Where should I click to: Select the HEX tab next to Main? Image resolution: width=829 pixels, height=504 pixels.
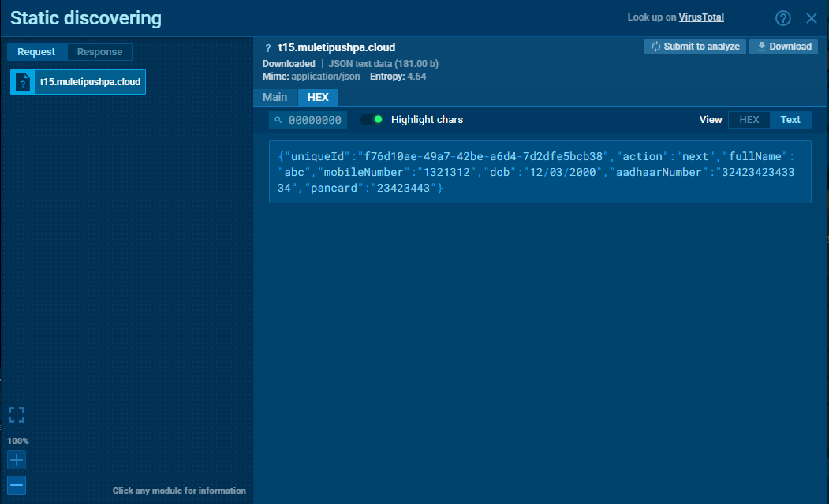coord(318,97)
